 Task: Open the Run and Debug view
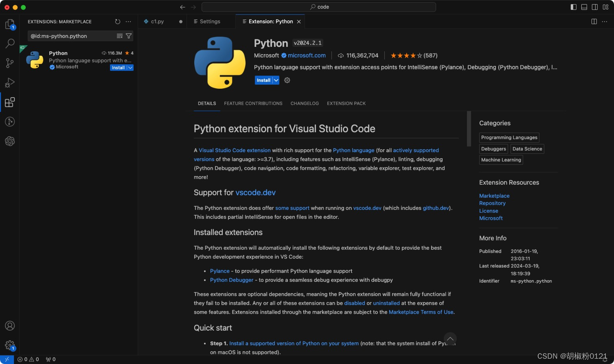click(x=10, y=83)
